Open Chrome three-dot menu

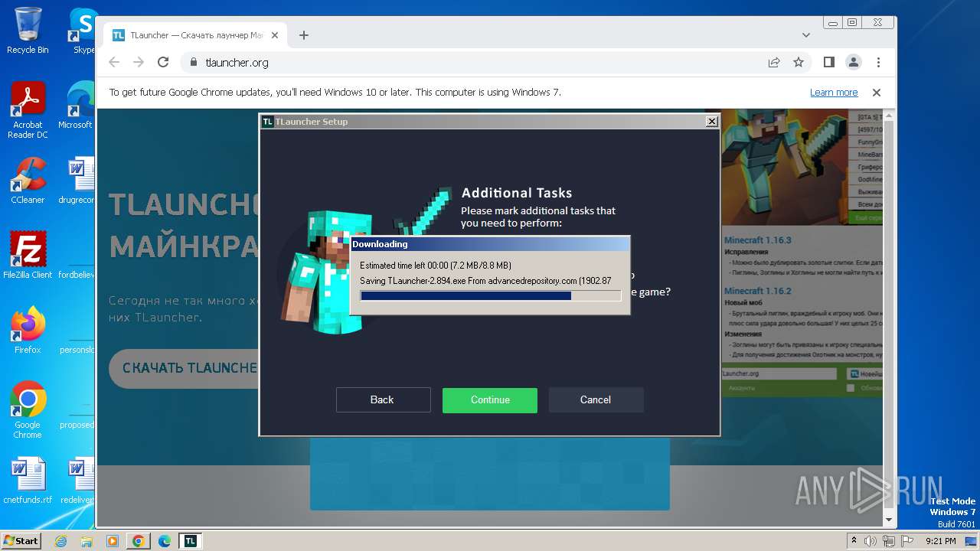click(878, 63)
